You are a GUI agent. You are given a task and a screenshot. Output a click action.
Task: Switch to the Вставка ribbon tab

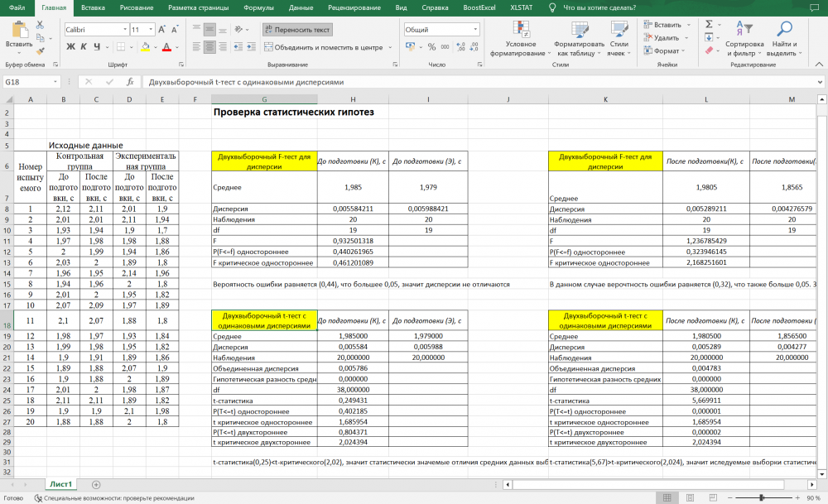tap(94, 7)
